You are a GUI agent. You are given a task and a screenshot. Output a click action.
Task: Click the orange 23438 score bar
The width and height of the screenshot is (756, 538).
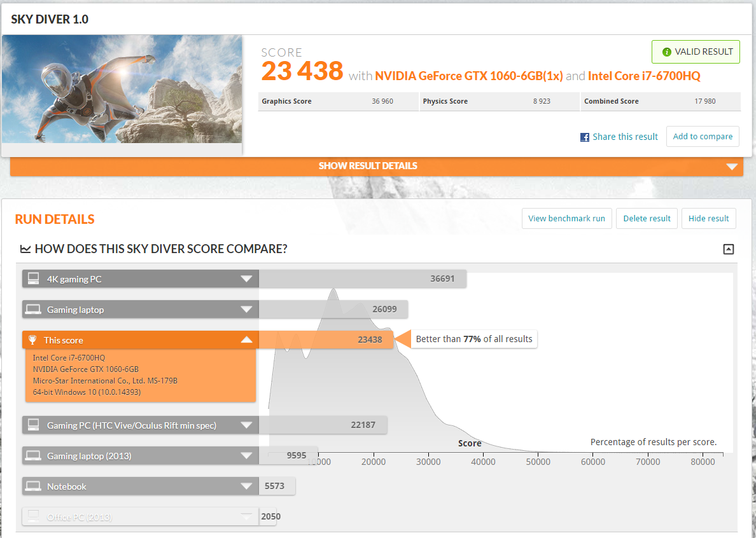point(326,340)
